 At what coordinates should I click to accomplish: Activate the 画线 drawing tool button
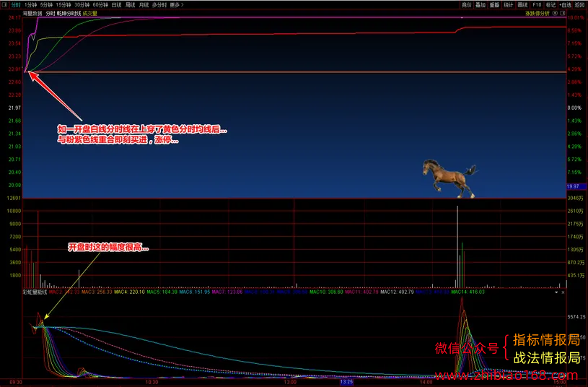tap(522, 5)
